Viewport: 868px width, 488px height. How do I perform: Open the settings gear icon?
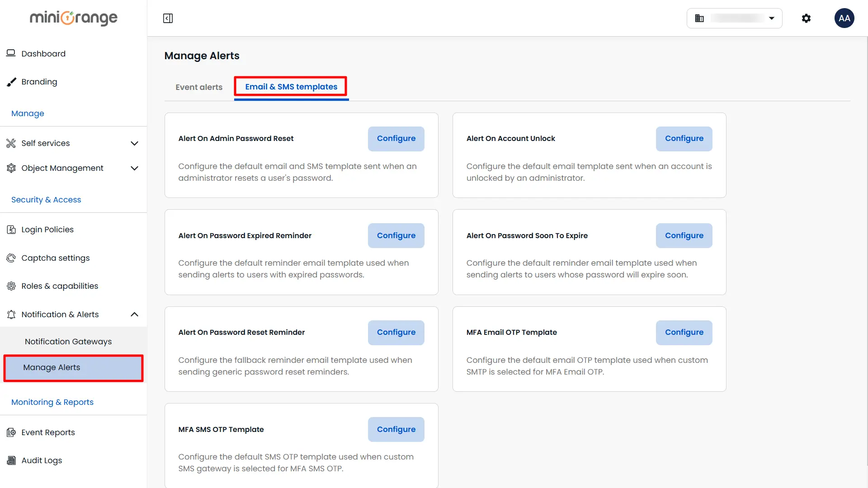(x=806, y=19)
